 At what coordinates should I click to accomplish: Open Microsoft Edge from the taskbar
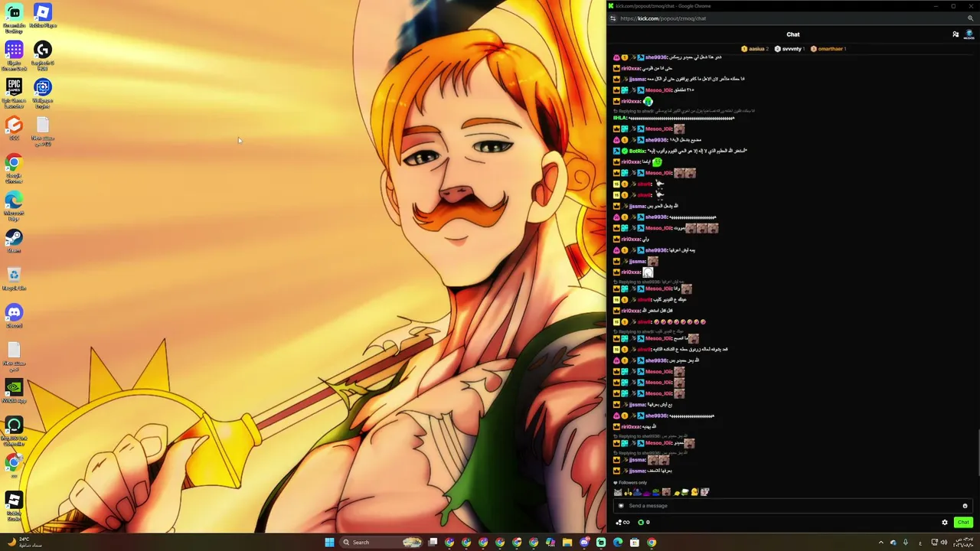coord(618,543)
